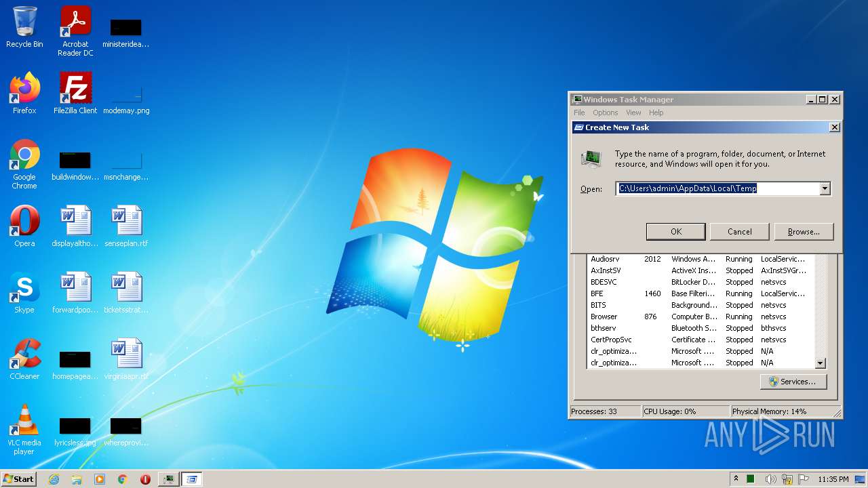Expand the Open path dropdown arrow
Image resolution: width=868 pixels, height=488 pixels.
[x=825, y=188]
